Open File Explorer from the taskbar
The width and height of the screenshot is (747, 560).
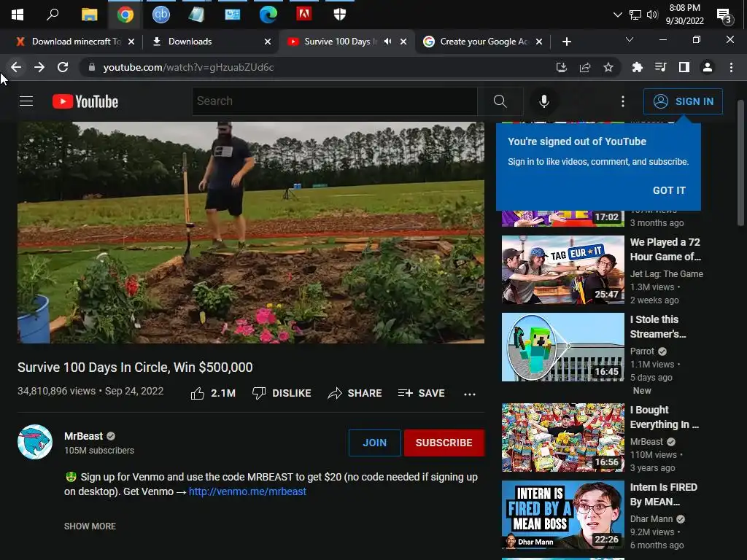click(89, 15)
